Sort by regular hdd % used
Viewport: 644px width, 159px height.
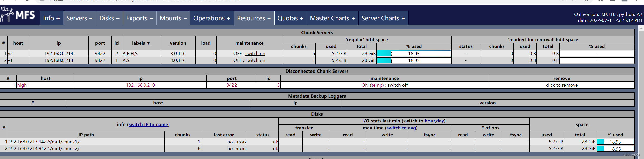[414, 46]
